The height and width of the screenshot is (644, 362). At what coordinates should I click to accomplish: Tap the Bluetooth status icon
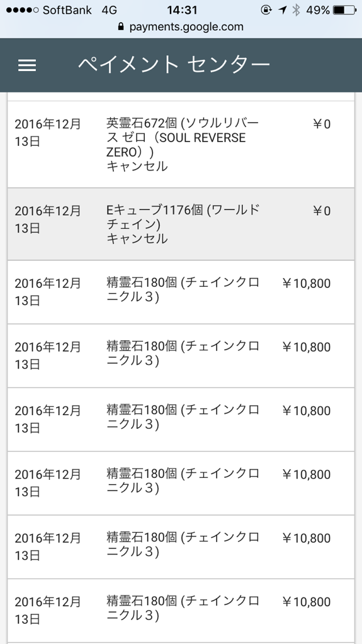296,10
